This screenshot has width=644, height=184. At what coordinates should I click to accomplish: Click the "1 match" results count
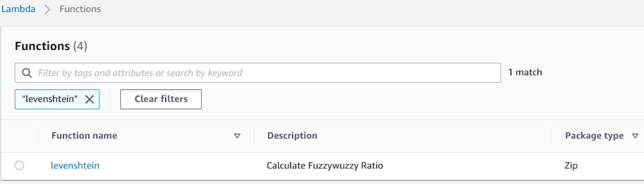point(525,72)
